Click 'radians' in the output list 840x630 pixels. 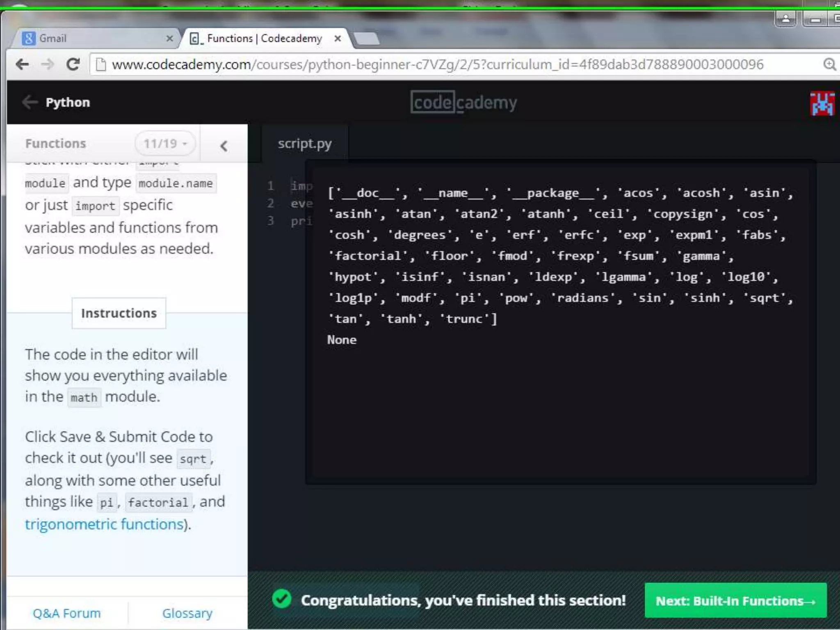tap(582, 298)
